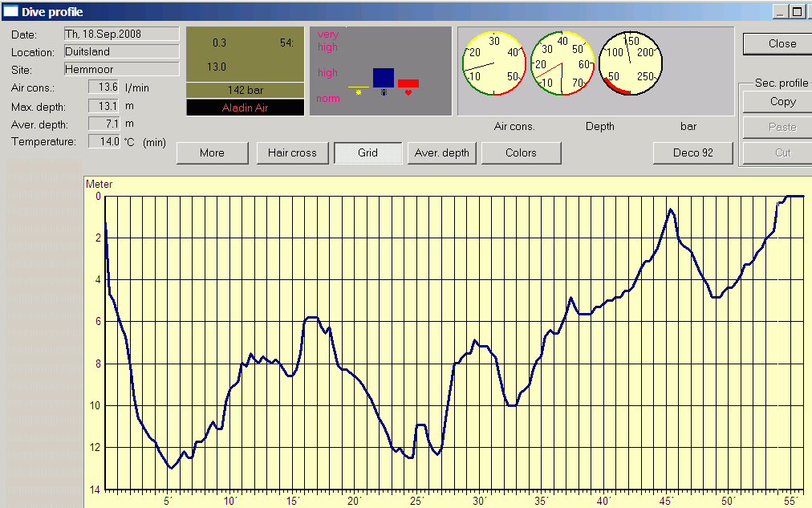
Task: Click the Temperature value 14.0
Action: coord(104,141)
